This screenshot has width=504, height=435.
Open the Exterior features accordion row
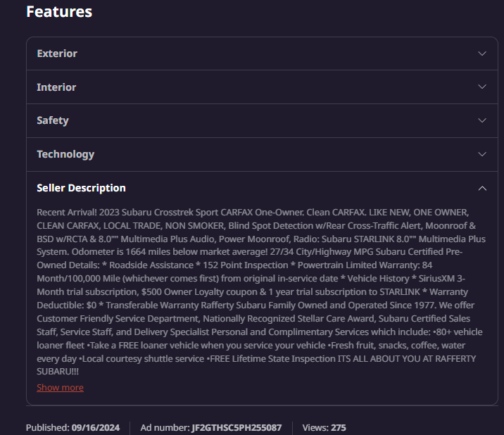click(262, 53)
